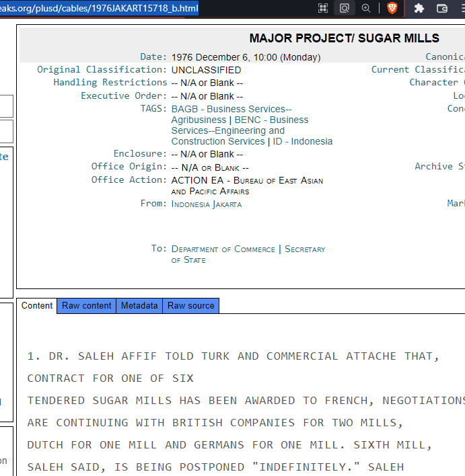Click the Original Classification label
Viewport: 465px width, 476px height.
tap(102, 70)
